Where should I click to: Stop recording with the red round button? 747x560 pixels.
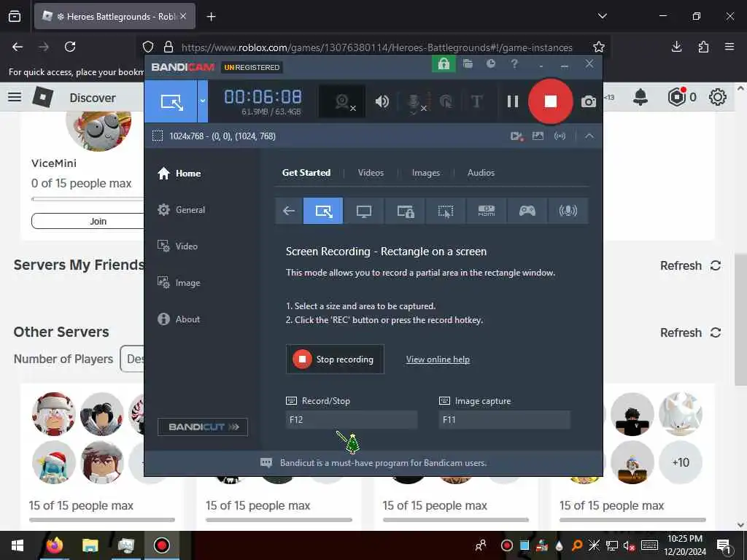(550, 101)
